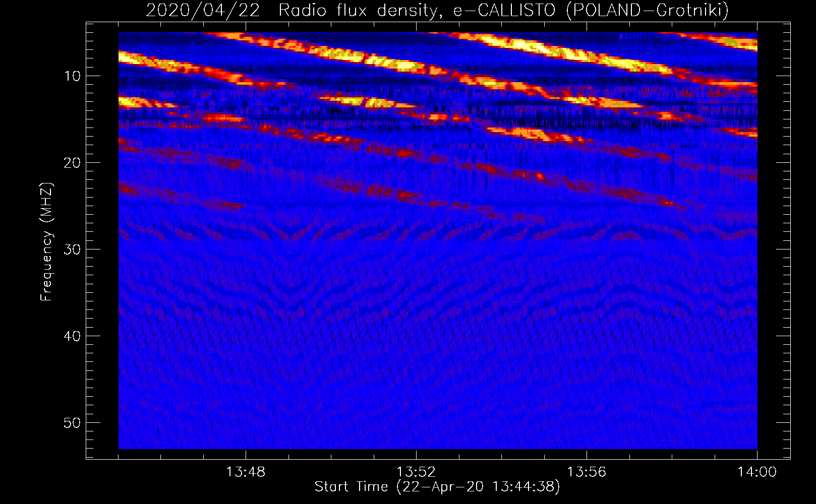Image resolution: width=816 pixels, height=504 pixels.
Task: Click the 13:56 time axis label
Action: (x=587, y=472)
